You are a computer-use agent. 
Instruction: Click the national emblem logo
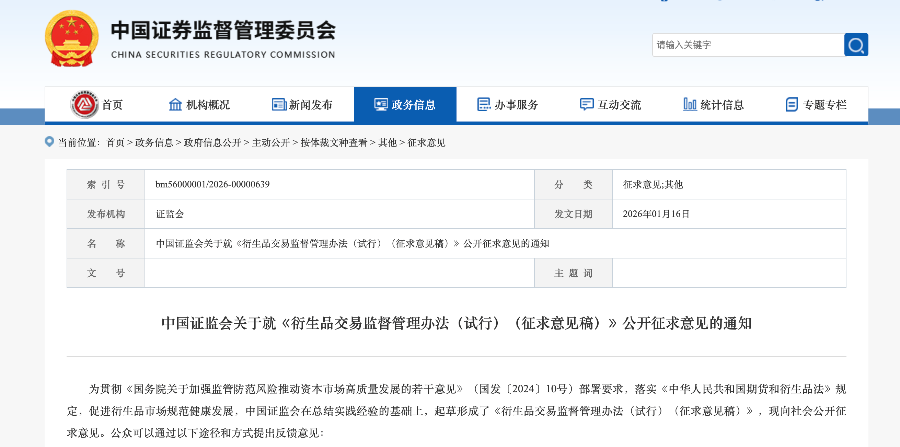tap(72, 38)
